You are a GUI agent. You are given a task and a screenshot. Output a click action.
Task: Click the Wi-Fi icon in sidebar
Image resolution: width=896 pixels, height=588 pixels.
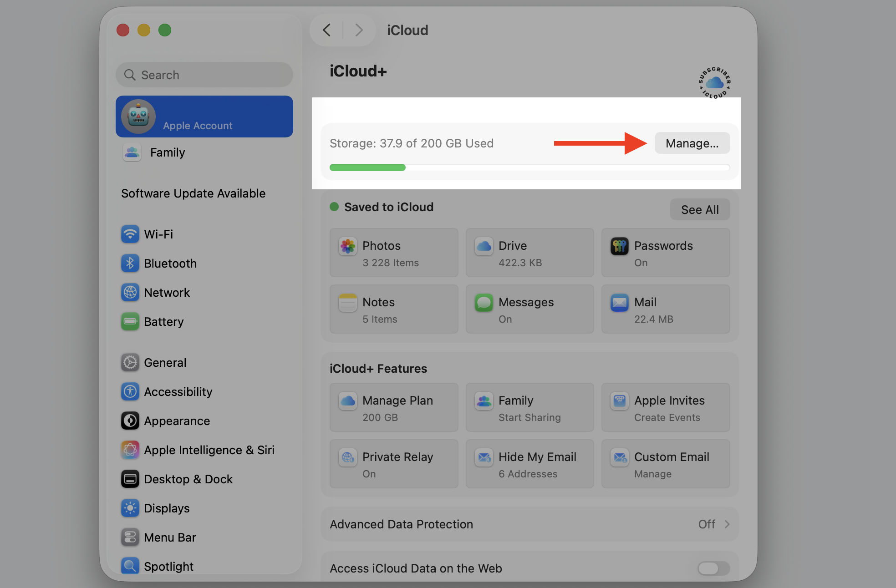tap(130, 234)
